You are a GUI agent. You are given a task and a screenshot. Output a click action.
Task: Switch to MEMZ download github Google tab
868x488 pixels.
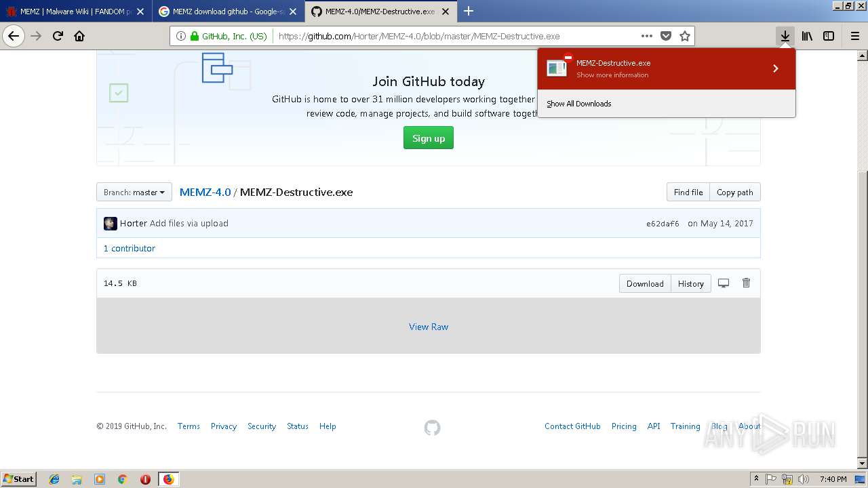tap(228, 12)
